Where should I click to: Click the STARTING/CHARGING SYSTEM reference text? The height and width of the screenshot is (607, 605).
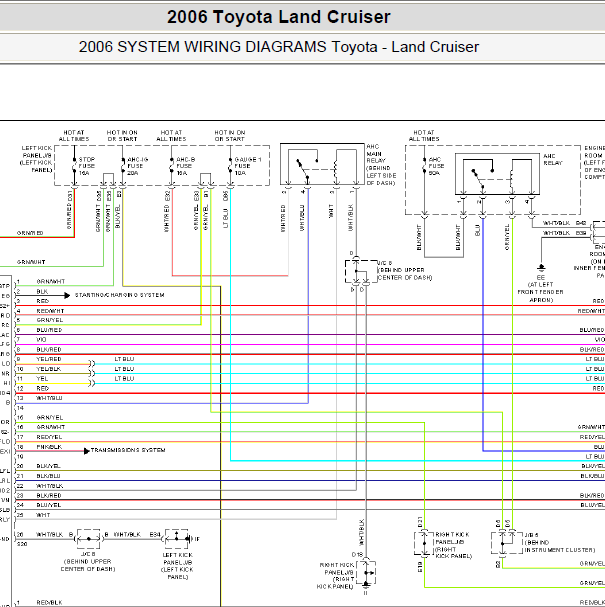pos(120,295)
